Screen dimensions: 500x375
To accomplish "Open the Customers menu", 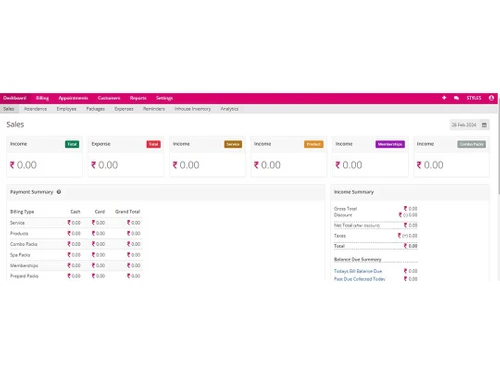I will click(x=109, y=98).
